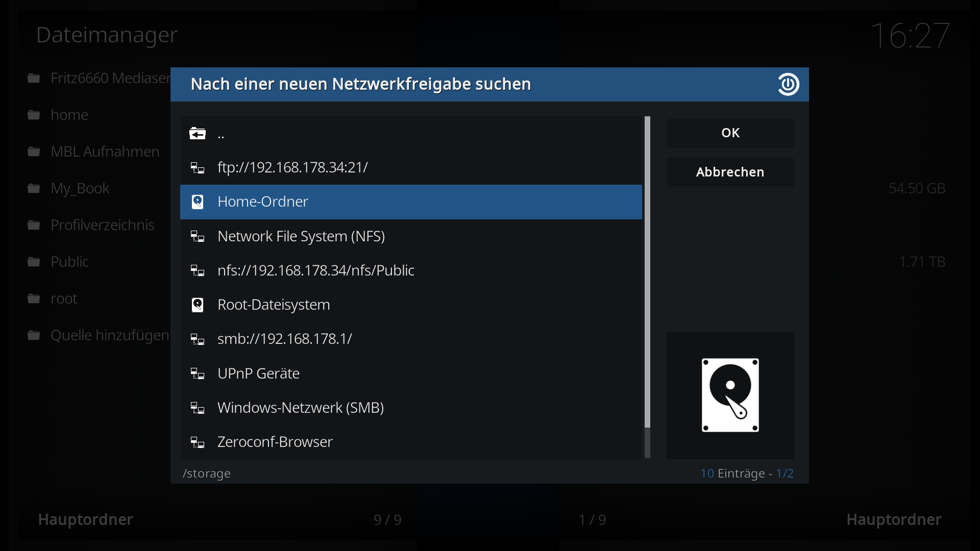Open MBL Aufnahmen in Dateimanager

pyautogui.click(x=105, y=152)
